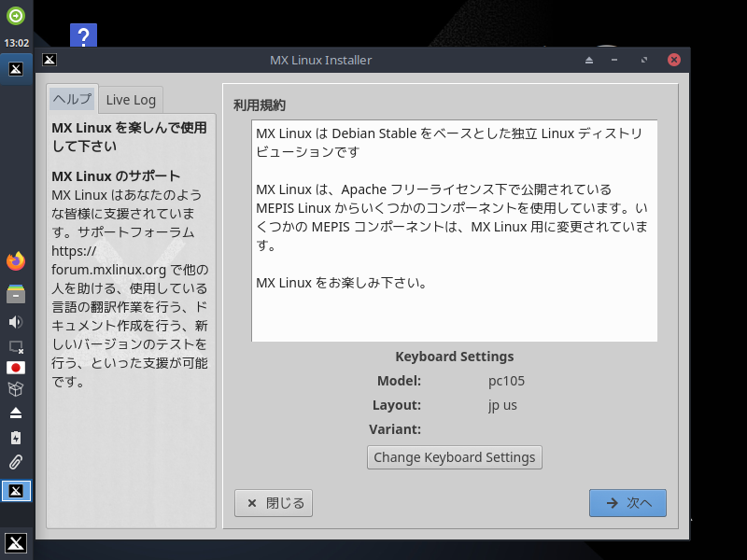Open the package updater box icon

point(16,389)
